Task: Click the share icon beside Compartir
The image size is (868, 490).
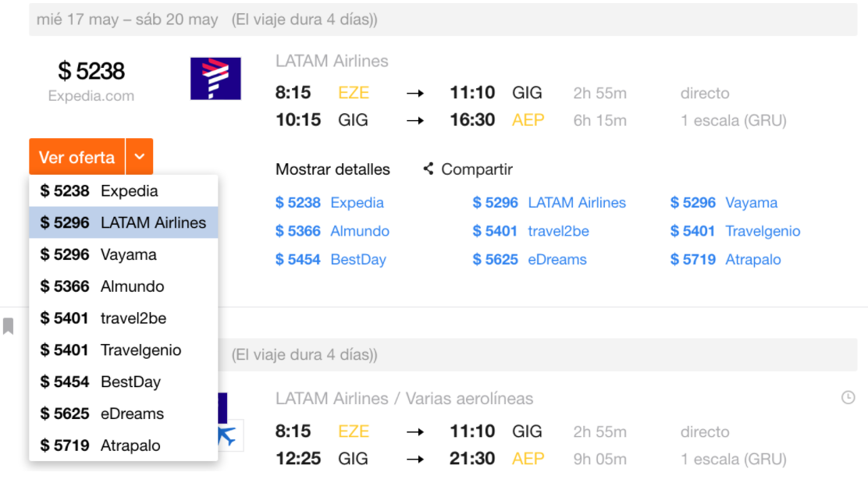Action: coord(429,169)
